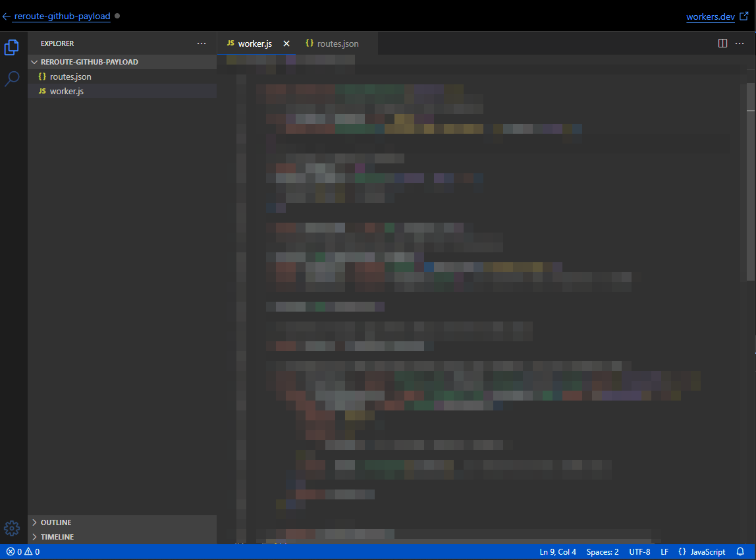The width and height of the screenshot is (756, 560).
Task: Switch to the routes.json tab
Action: pyautogui.click(x=333, y=43)
